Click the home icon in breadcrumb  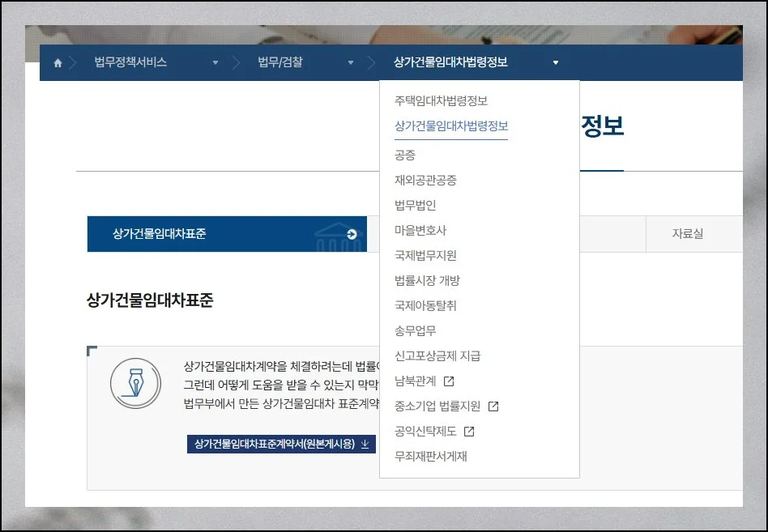click(58, 63)
